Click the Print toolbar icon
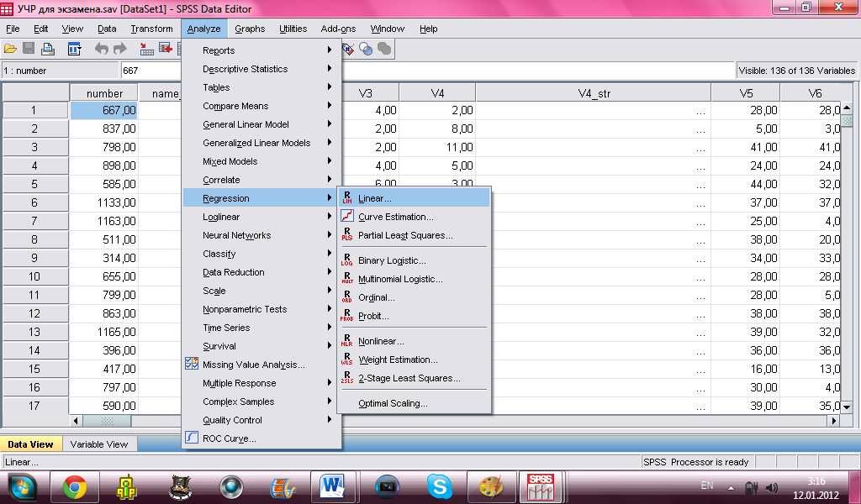The image size is (861, 504). click(x=48, y=49)
